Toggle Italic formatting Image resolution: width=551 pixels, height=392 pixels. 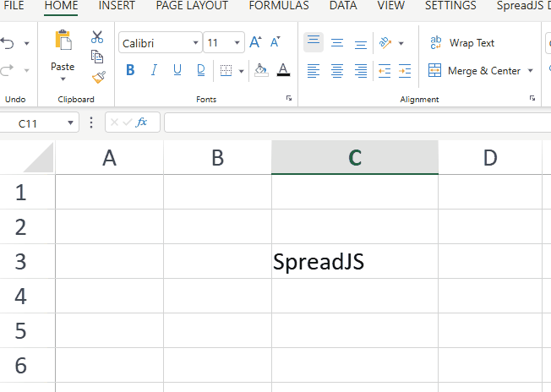[x=154, y=70]
